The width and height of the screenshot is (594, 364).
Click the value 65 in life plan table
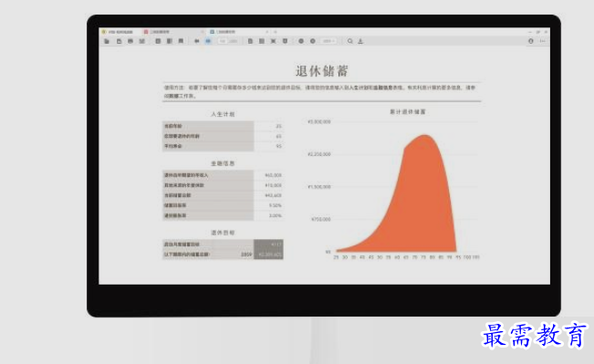[278, 136]
